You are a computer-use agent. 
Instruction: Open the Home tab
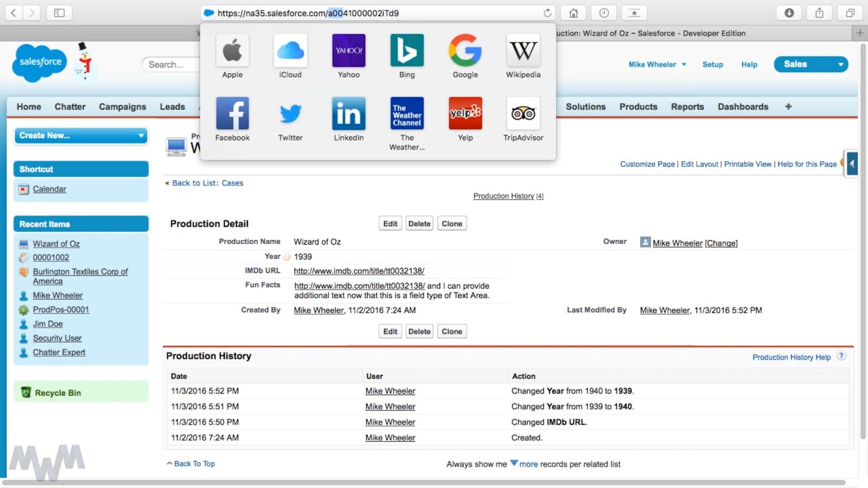point(29,106)
